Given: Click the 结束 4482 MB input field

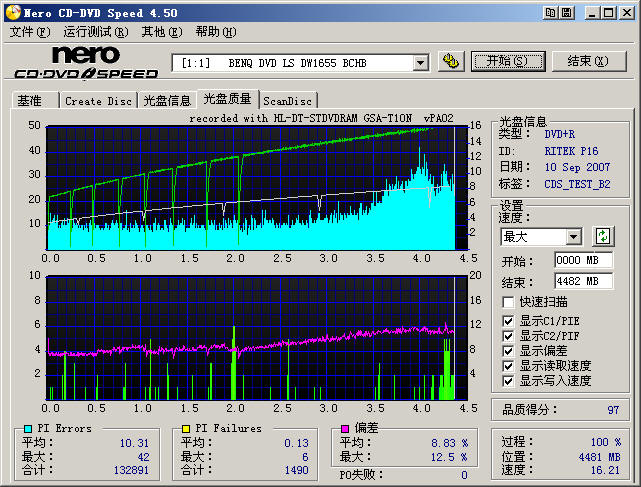Looking at the screenshot, I should click(x=583, y=281).
